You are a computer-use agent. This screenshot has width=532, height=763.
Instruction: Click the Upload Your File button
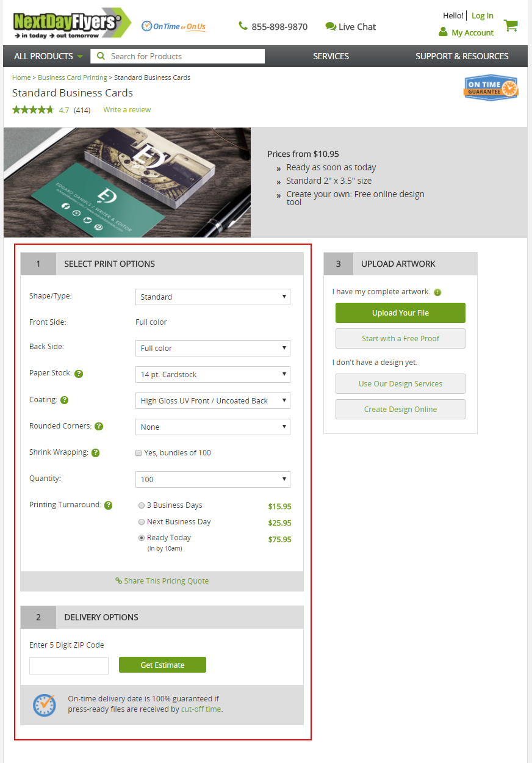(x=400, y=313)
